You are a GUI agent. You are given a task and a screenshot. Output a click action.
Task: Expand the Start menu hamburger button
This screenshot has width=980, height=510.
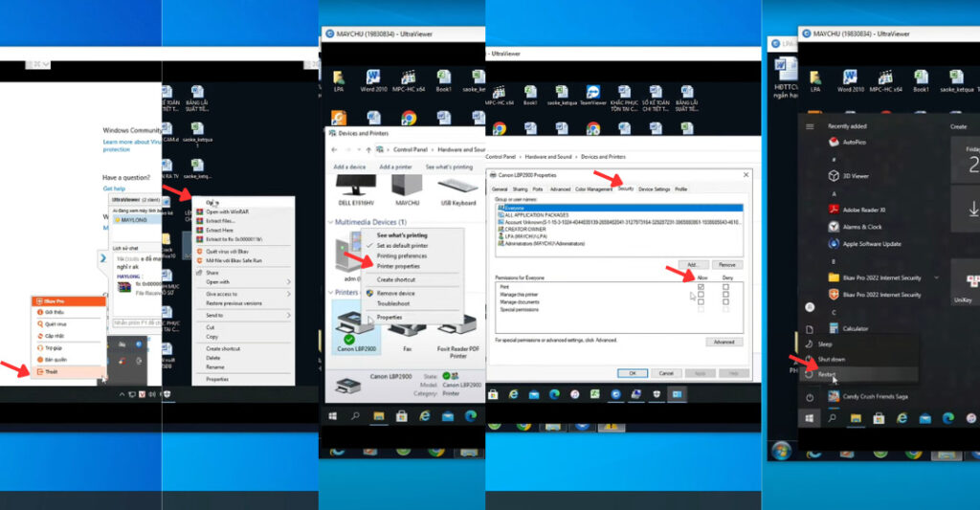[x=810, y=126]
